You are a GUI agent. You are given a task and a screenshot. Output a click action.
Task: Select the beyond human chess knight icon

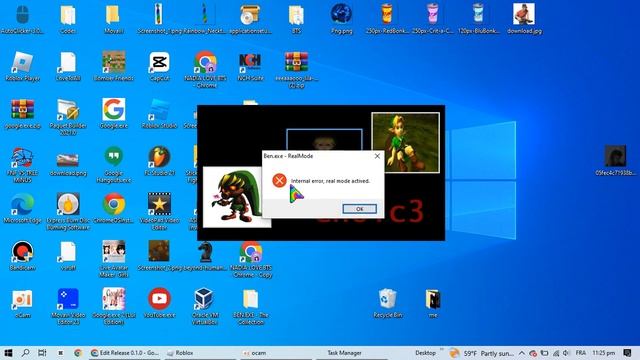point(205,256)
